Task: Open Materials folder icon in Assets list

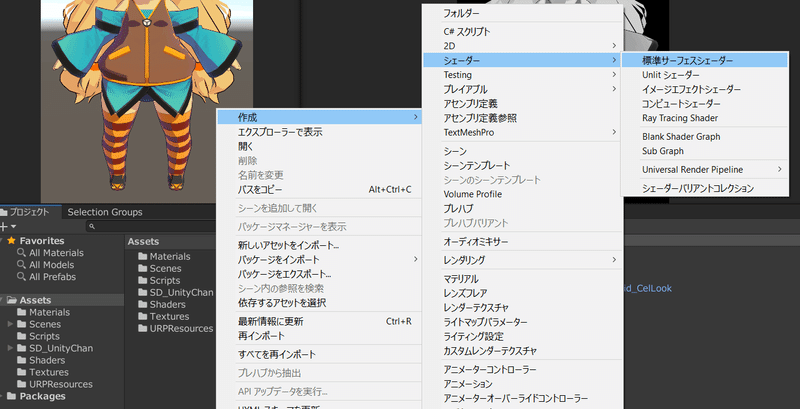Action: [x=143, y=257]
